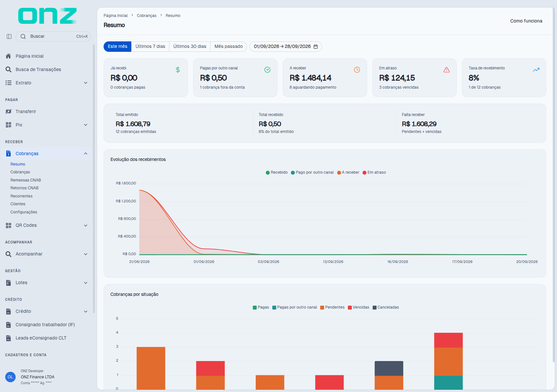Viewport: 557px width, 392px height.
Task: Go to Página Inicial breadcrumb
Action: [116, 16]
